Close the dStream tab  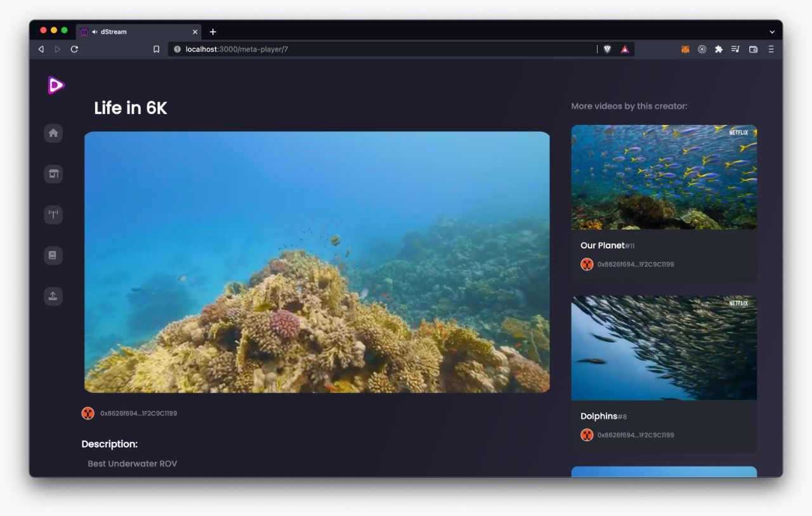click(195, 32)
